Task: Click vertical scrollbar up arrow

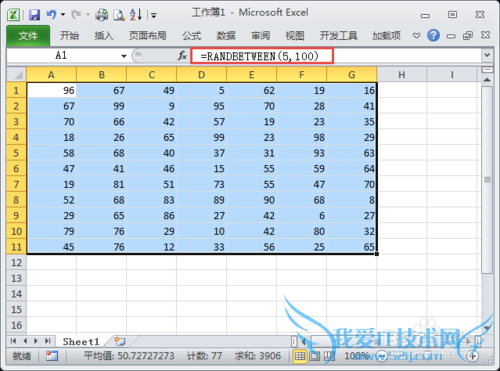Action: [x=487, y=80]
